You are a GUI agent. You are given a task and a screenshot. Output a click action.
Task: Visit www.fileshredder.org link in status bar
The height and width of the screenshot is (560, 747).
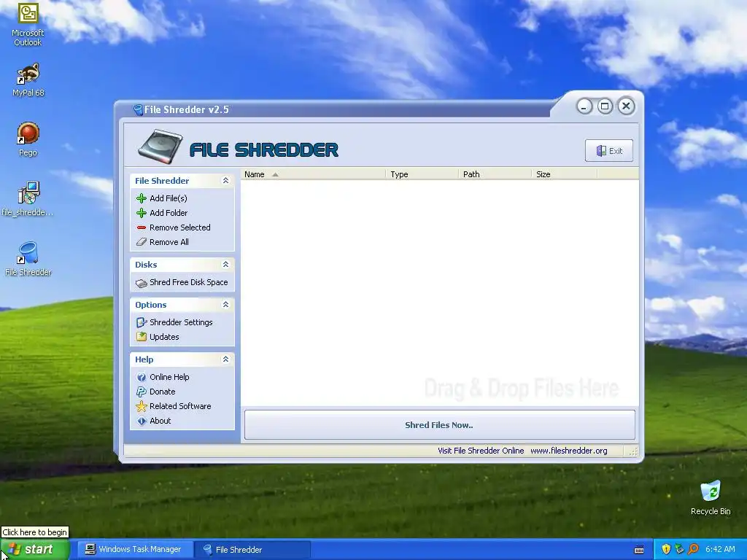[569, 451]
